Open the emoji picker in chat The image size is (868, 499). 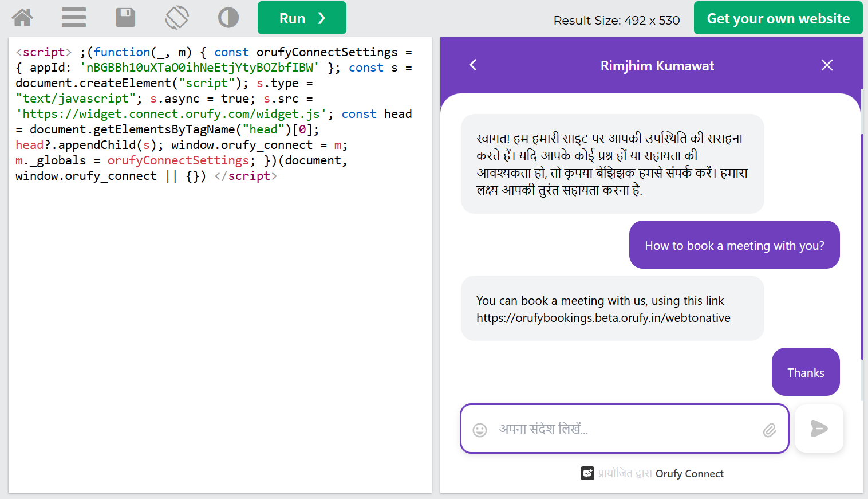pyautogui.click(x=480, y=430)
